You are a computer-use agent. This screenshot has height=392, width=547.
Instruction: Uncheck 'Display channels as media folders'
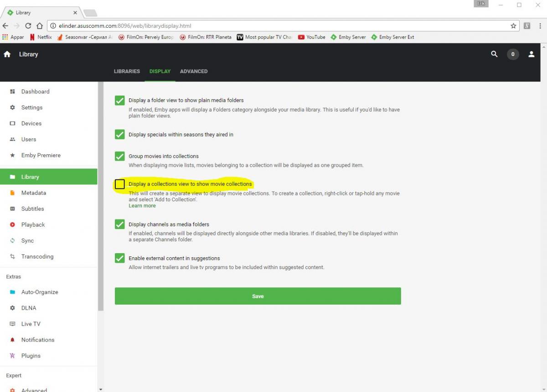120,224
